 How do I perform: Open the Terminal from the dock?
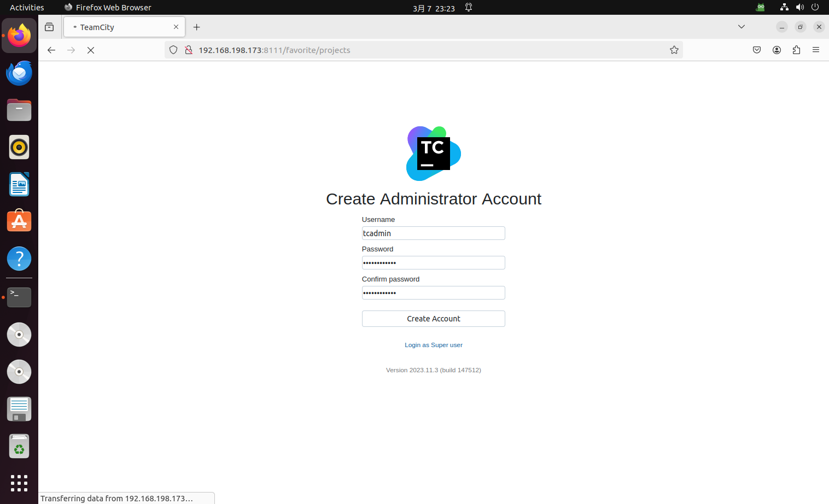coord(19,297)
